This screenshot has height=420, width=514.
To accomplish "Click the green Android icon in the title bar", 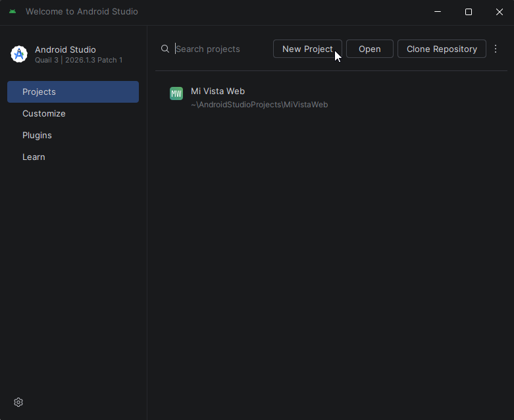I will point(13,11).
